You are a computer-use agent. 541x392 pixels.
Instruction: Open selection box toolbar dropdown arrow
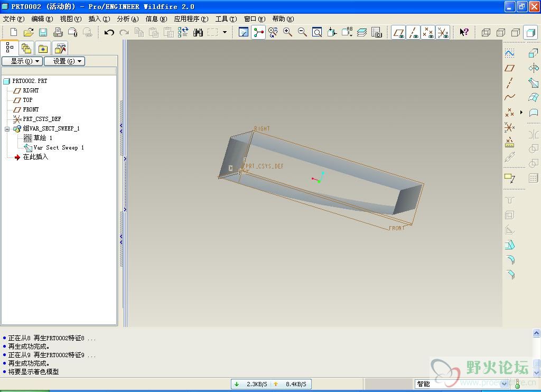click(x=225, y=32)
